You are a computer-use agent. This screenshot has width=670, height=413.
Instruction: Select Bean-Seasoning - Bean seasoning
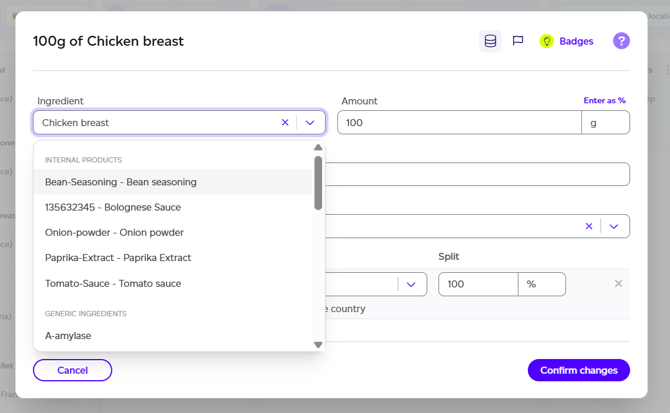(x=173, y=182)
